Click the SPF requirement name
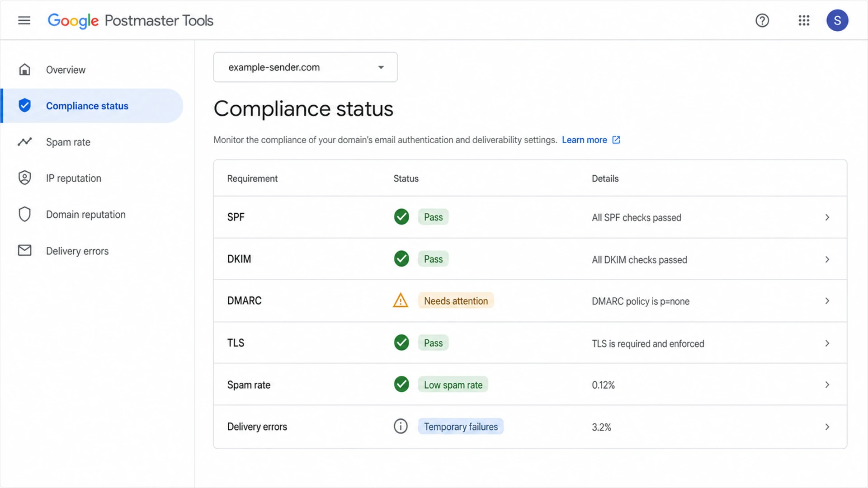The width and height of the screenshot is (868, 488). [x=236, y=217]
